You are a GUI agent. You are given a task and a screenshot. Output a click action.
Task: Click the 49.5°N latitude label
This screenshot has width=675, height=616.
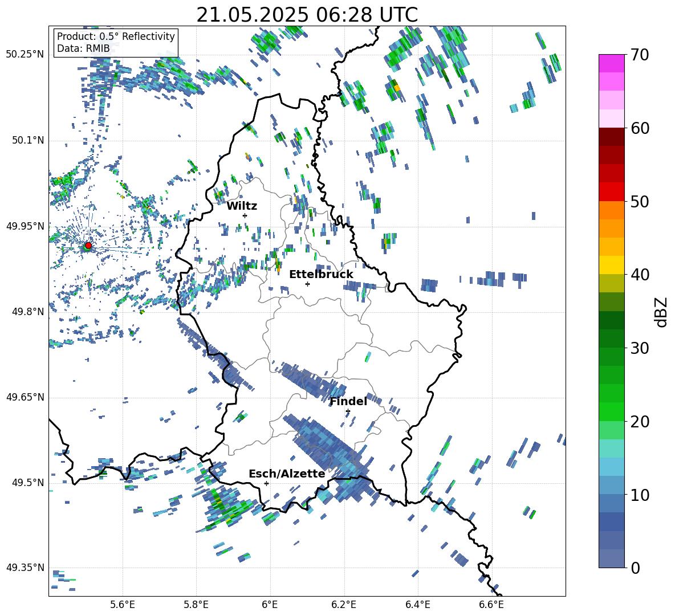click(x=27, y=483)
